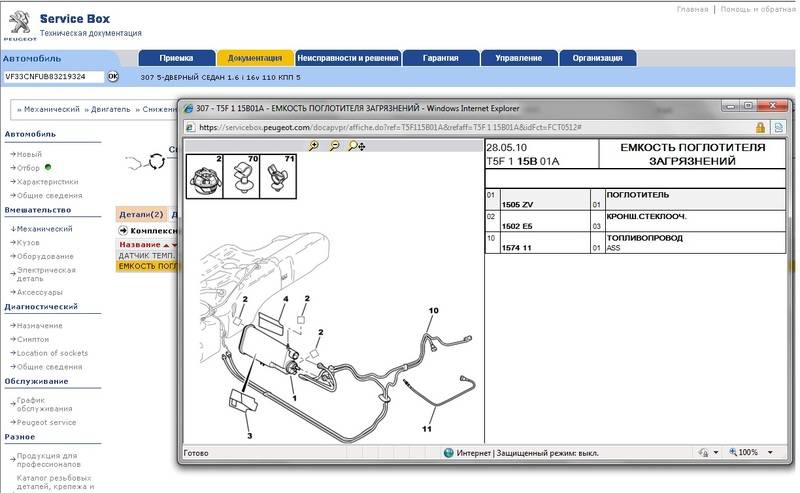Click the OK button beside VIN field
Image resolution: width=800 pixels, height=493 pixels.
click(x=112, y=77)
